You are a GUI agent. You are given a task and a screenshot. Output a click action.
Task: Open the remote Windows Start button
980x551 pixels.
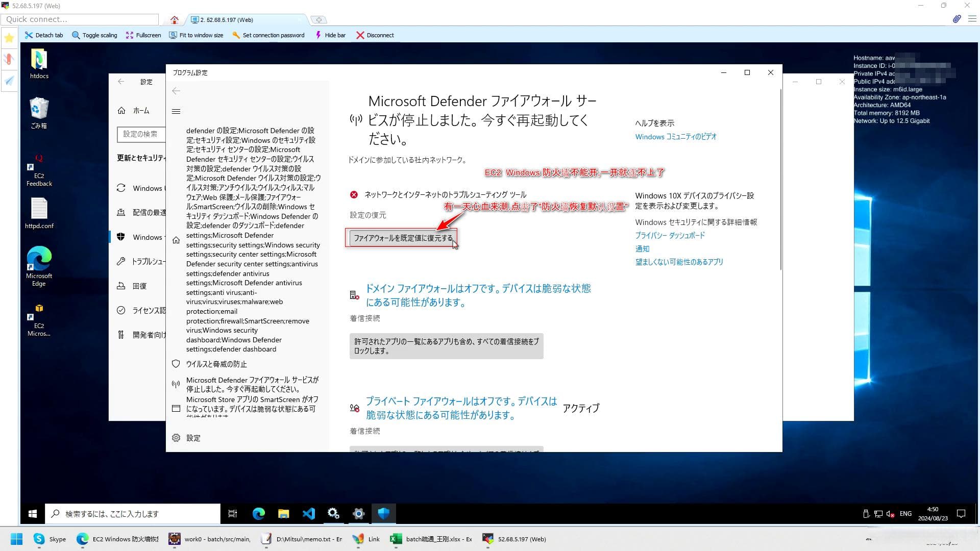coord(33,514)
